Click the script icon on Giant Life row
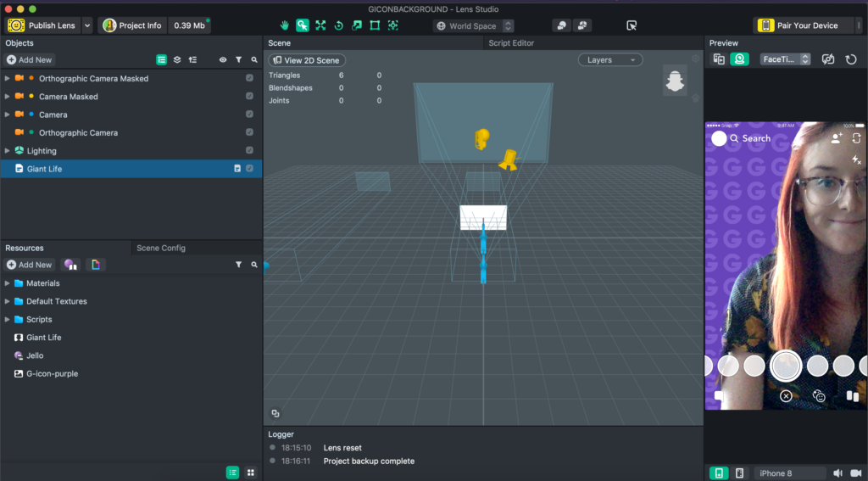The image size is (868, 481). [237, 169]
